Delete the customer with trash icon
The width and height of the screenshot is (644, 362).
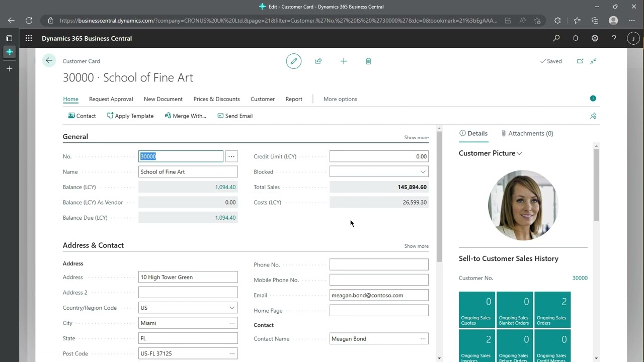coord(368,61)
